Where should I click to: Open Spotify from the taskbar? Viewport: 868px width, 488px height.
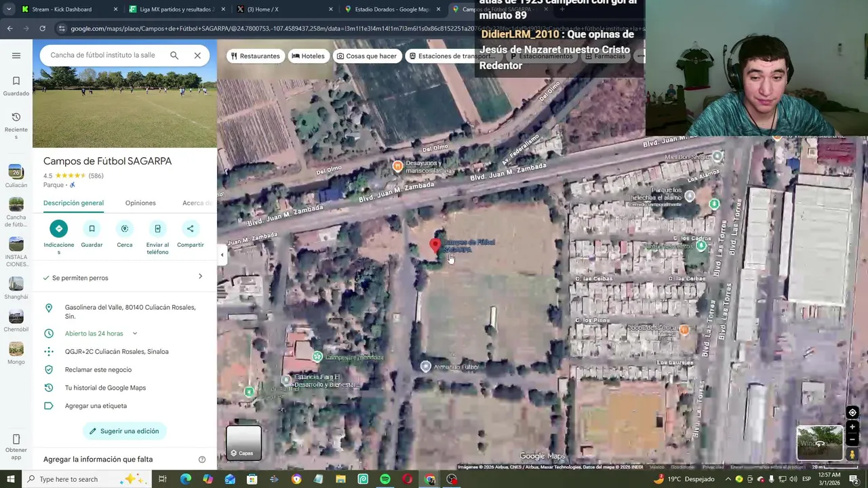tap(385, 479)
